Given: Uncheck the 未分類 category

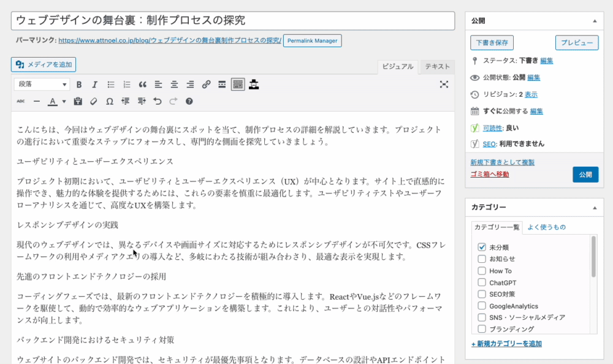Looking at the screenshot, I should [482, 247].
